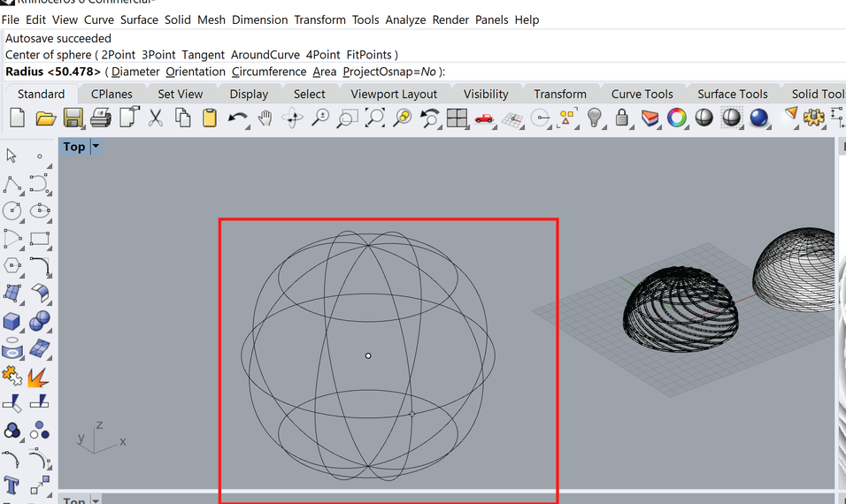This screenshot has width=846, height=504.
Task: Open the Panels menu
Action: coord(491,20)
